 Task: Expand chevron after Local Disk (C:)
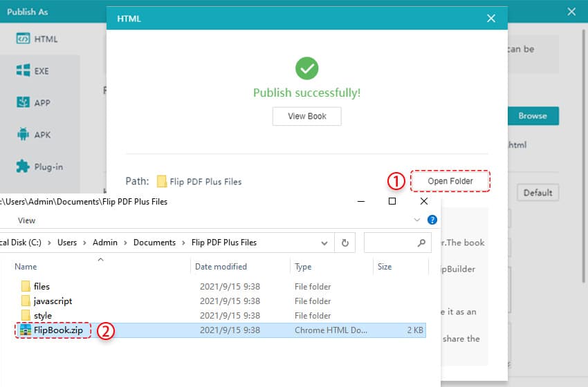[49, 243]
